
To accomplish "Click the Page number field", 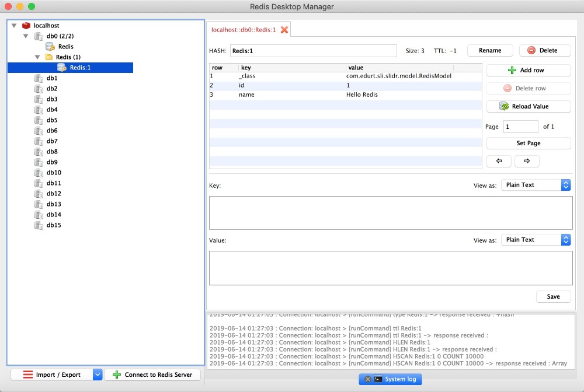I will coord(520,127).
